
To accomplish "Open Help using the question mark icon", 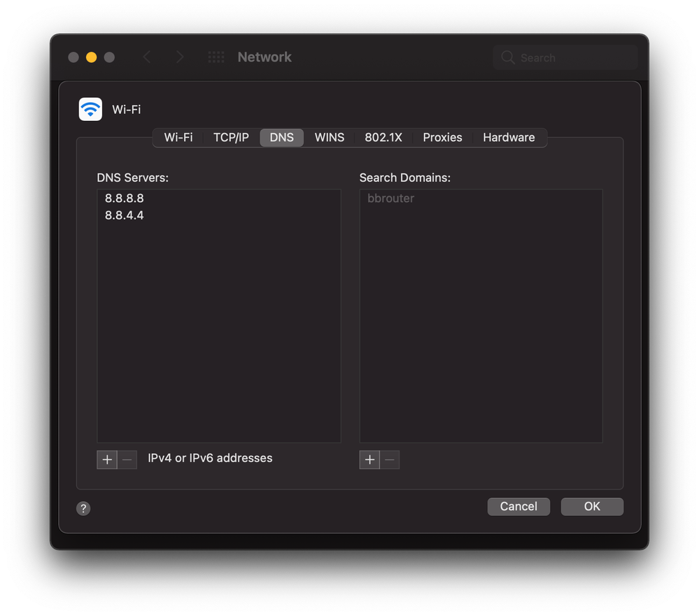I will (83, 508).
